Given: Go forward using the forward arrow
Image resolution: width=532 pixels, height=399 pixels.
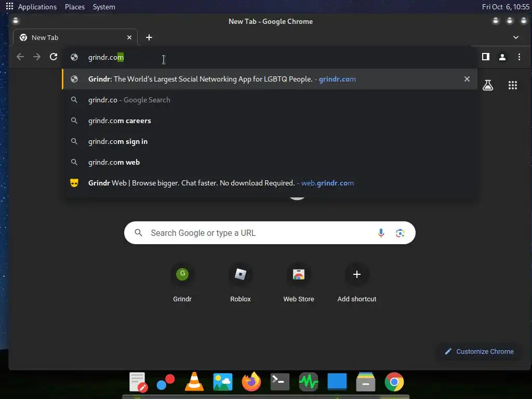Looking at the screenshot, I should point(37,57).
